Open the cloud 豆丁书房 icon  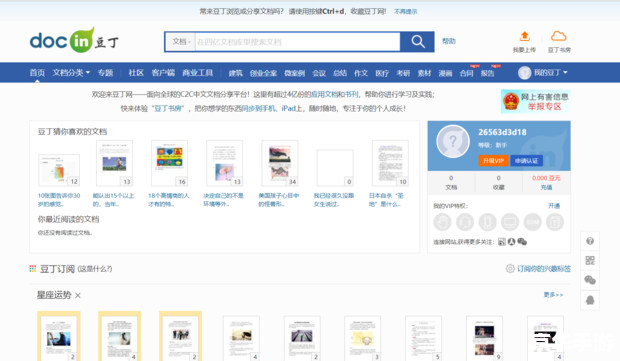pos(559,36)
